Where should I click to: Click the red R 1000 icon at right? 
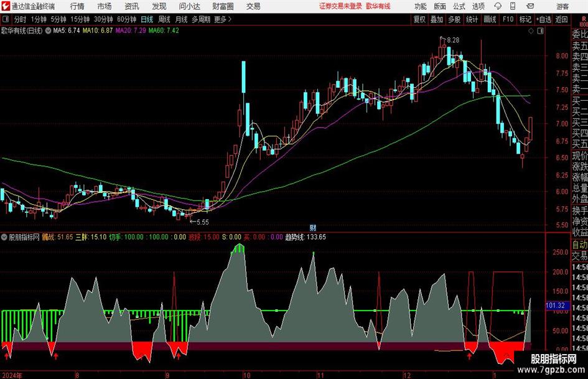(x=584, y=21)
